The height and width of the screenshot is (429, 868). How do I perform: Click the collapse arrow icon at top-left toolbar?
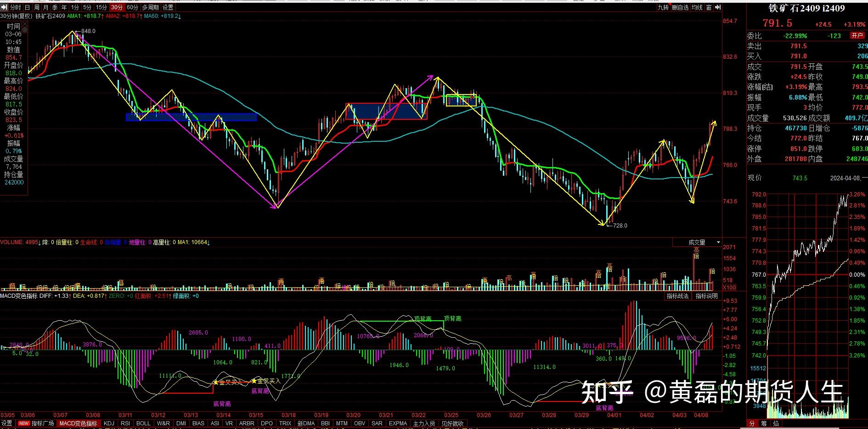[x=4, y=7]
